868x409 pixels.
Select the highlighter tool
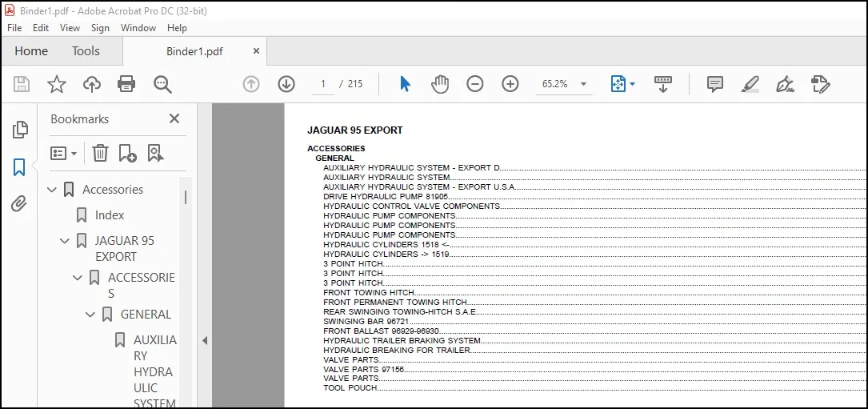coord(750,84)
